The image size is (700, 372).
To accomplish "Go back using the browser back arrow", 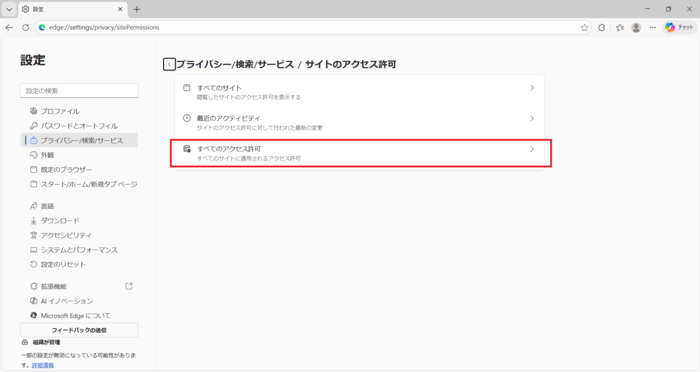I will (9, 27).
